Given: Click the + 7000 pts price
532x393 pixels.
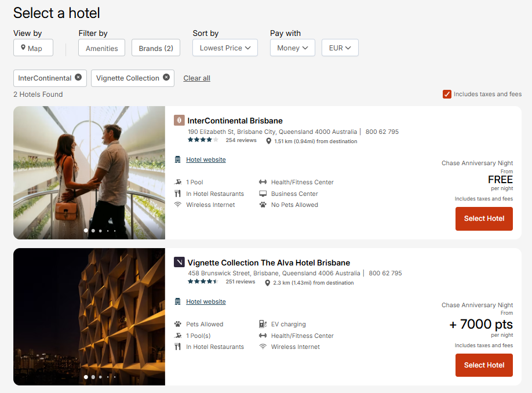Looking at the screenshot, I should point(481,324).
